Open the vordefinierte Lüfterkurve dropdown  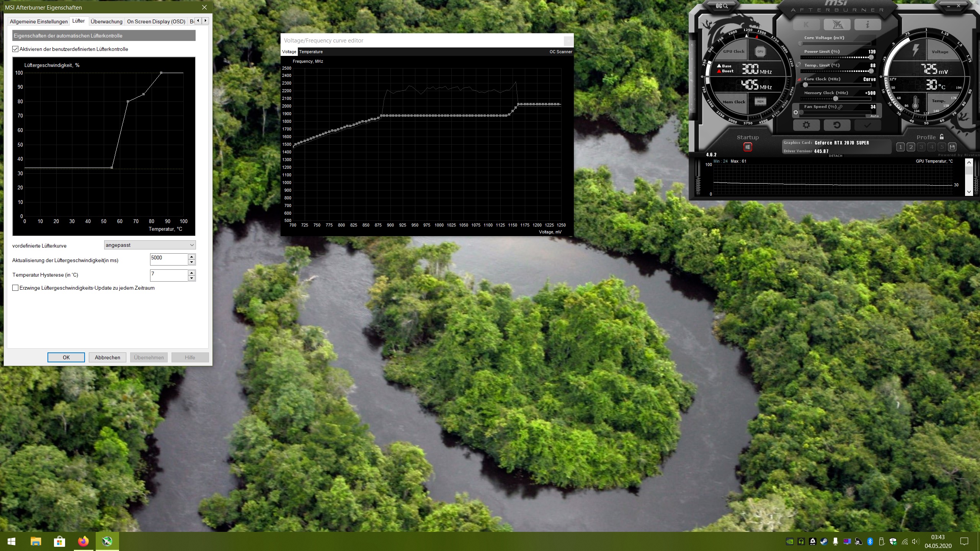(150, 245)
